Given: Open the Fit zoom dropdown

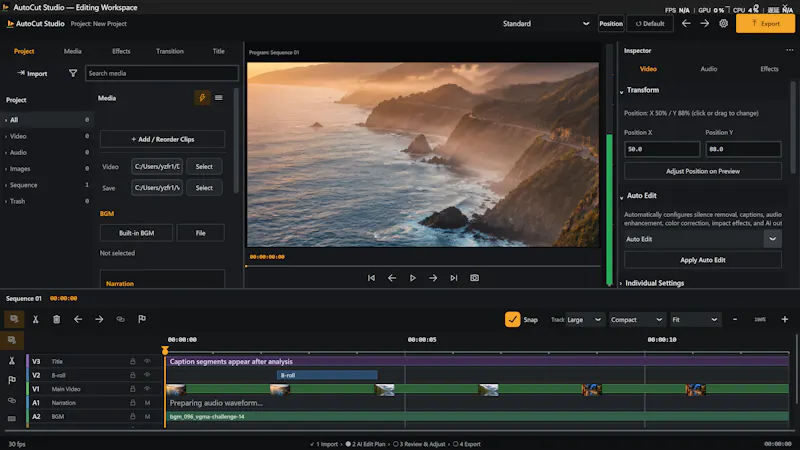Looking at the screenshot, I should click(695, 320).
